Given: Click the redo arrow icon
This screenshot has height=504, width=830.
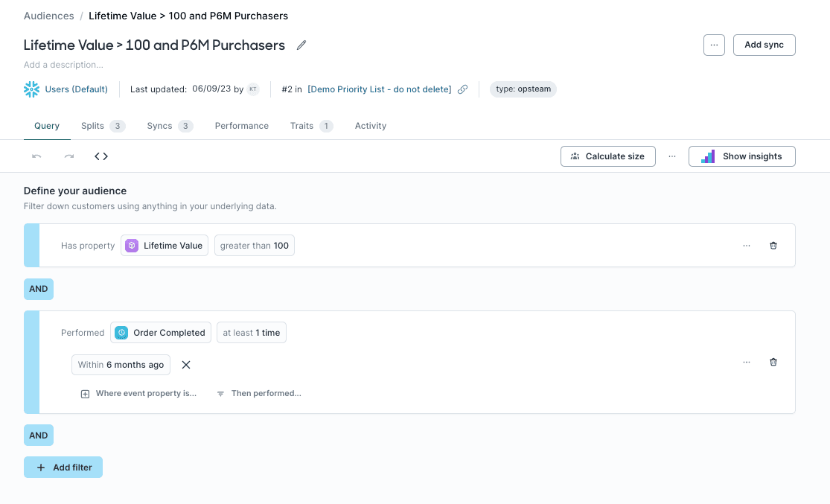Looking at the screenshot, I should [x=69, y=156].
